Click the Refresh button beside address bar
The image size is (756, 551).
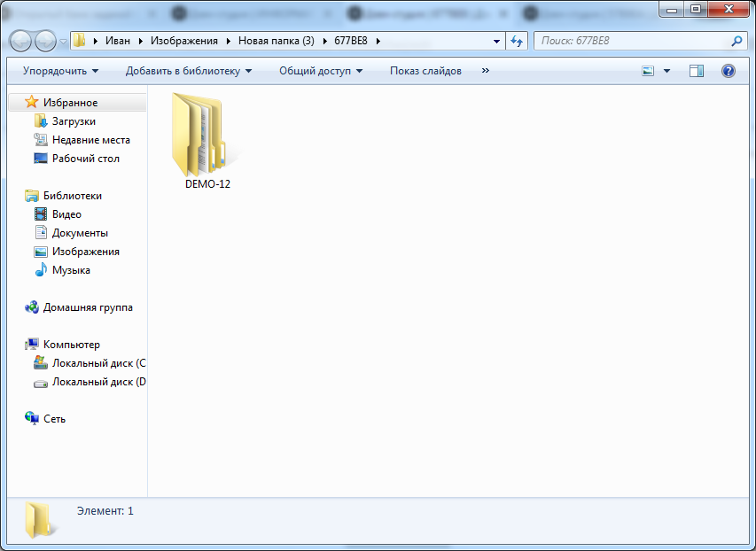coord(517,42)
